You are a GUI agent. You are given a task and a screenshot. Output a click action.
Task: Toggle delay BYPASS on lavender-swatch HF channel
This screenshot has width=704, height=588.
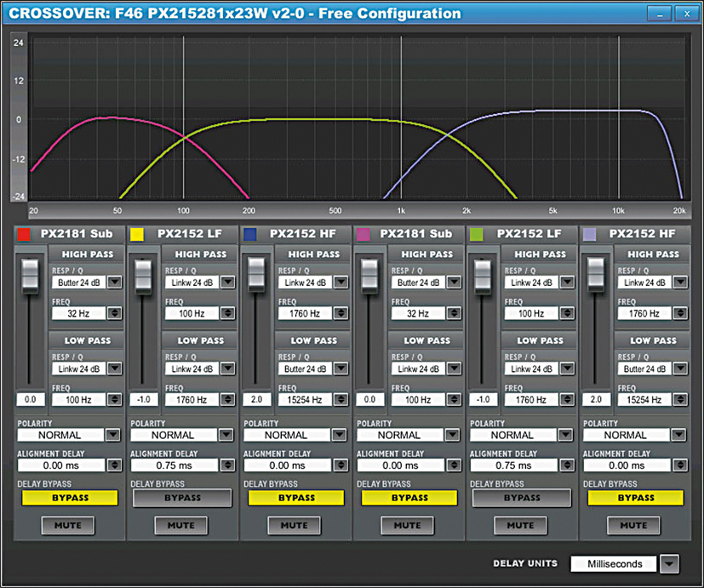(x=635, y=498)
